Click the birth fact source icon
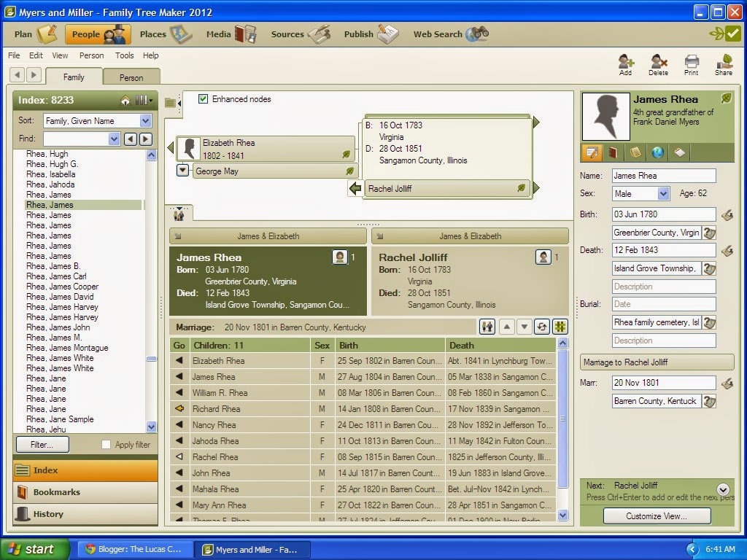 tap(727, 215)
